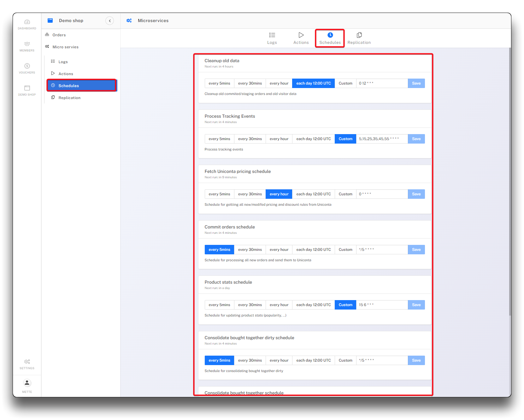Select 'every hour' for Process Tracking Events
Screen dimensions: 524x420
pyautogui.click(x=279, y=139)
